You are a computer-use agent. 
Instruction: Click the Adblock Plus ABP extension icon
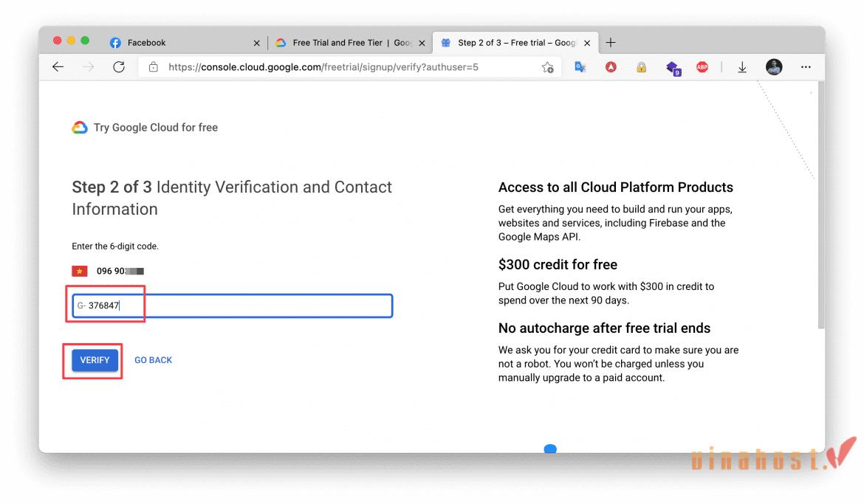point(702,66)
